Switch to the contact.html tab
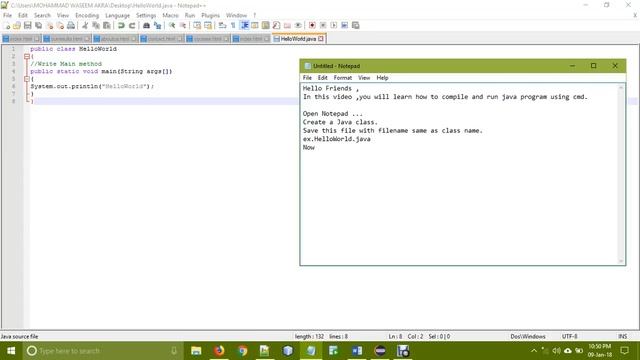Image resolution: width=640 pixels, height=360 pixels. (161, 38)
